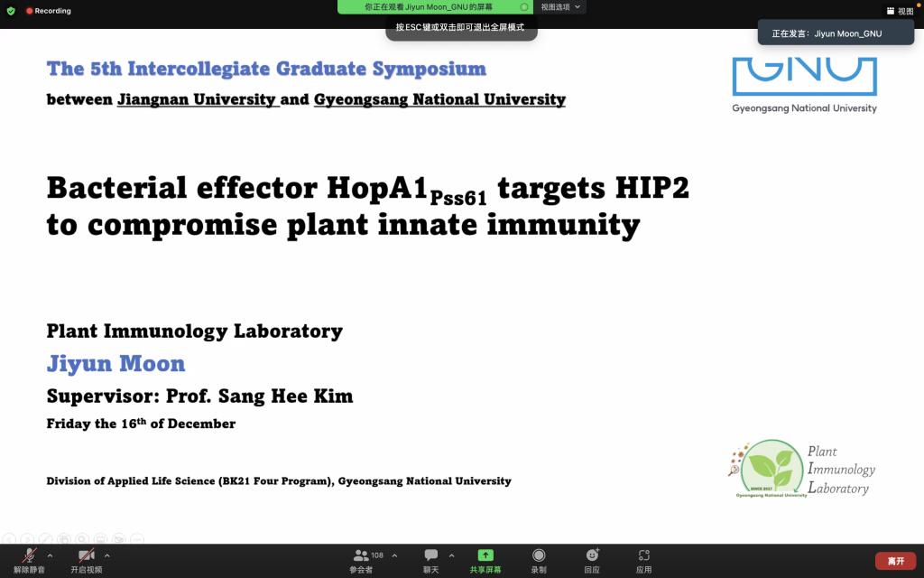924x578 pixels.
Task: Open the 应用 apps panel
Action: (643, 560)
